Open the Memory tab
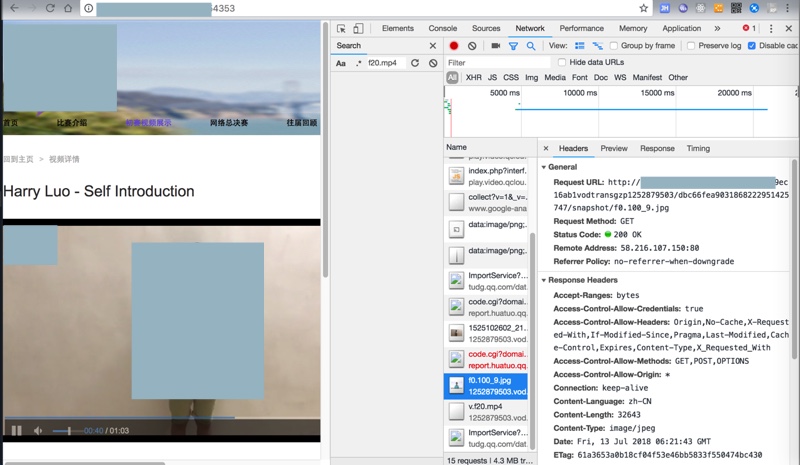This screenshot has height=465, width=800. 633,28
